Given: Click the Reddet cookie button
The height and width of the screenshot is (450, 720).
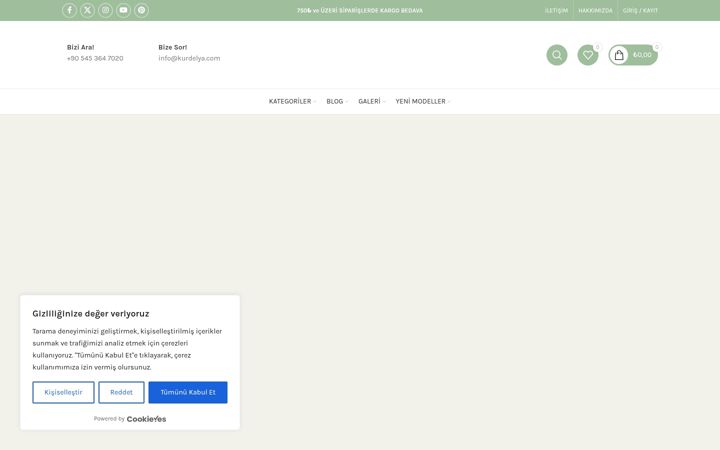Looking at the screenshot, I should click(121, 392).
